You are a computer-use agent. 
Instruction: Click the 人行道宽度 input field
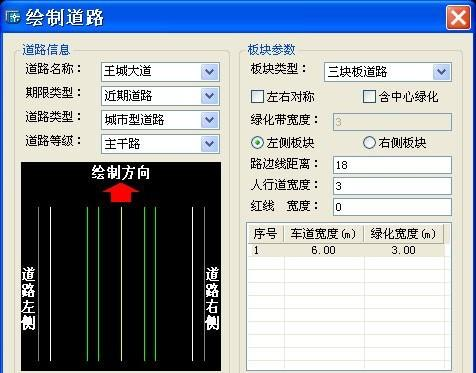[392, 186]
